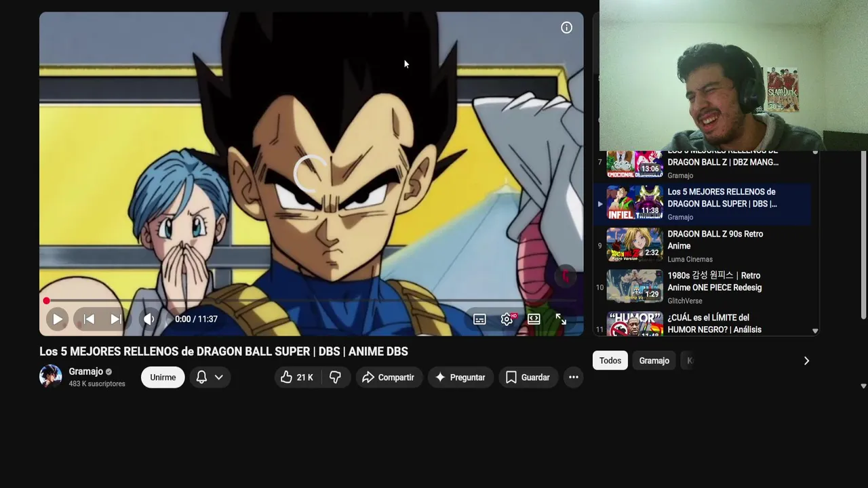The image size is (868, 488).
Task: Expand the notification options chevron
Action: click(x=219, y=378)
